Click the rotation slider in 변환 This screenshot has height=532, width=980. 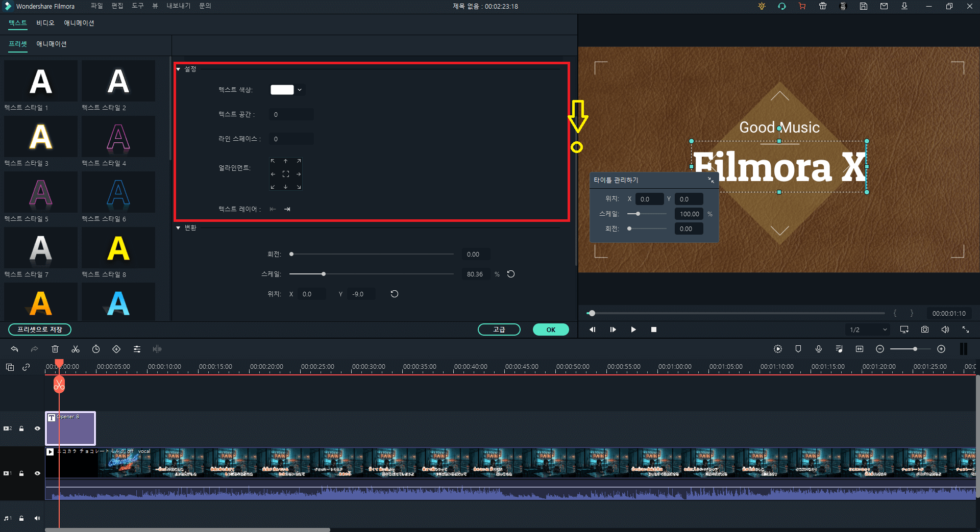tap(372, 254)
